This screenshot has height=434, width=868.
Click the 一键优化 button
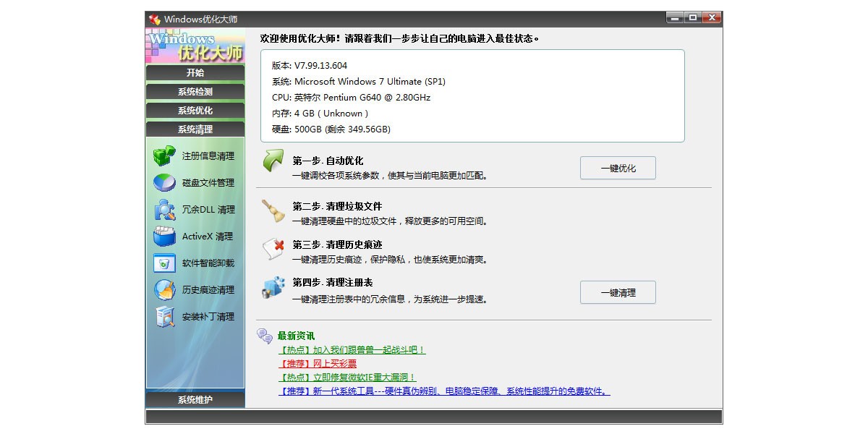(x=618, y=168)
